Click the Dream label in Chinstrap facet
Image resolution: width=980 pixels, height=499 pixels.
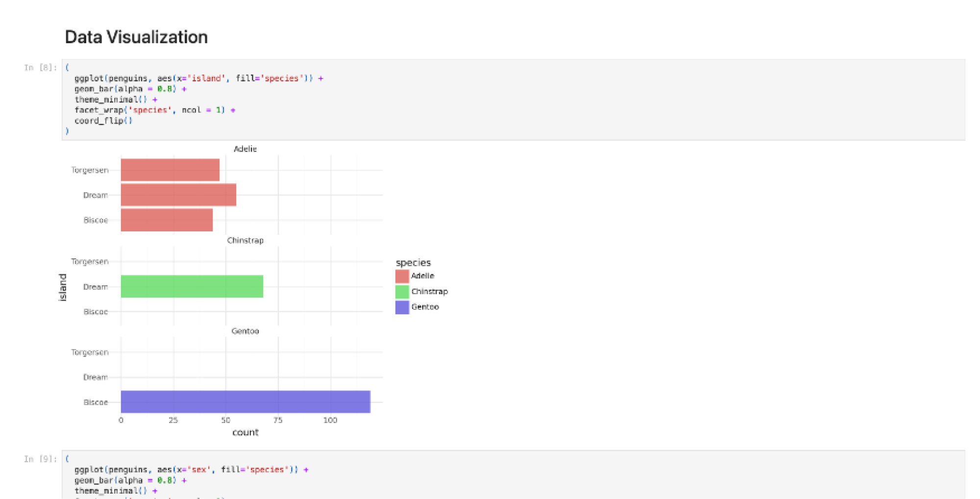pos(95,287)
